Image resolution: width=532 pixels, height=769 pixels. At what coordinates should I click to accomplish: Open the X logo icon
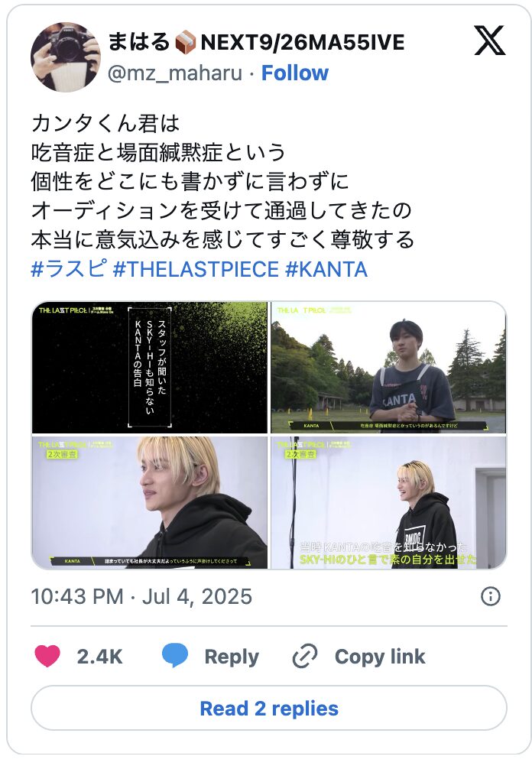tap(489, 41)
